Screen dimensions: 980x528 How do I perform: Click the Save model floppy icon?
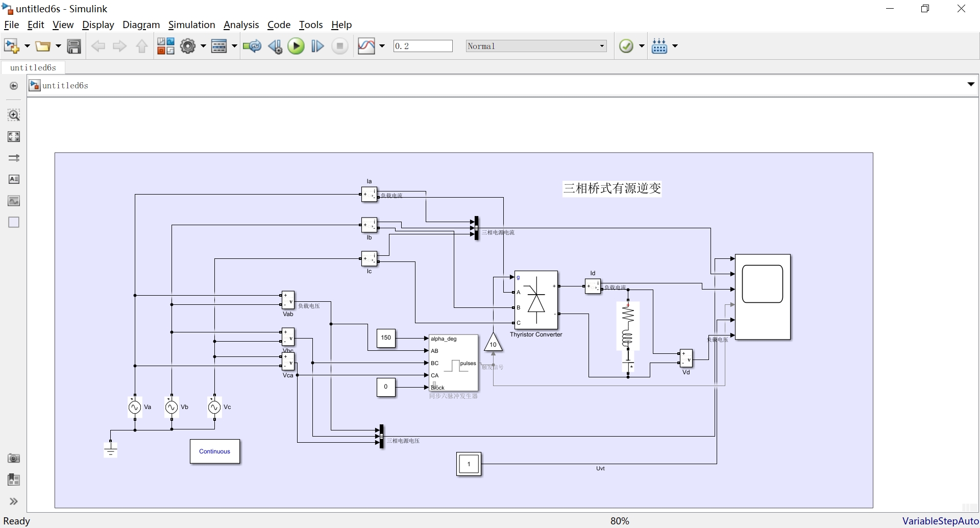74,46
